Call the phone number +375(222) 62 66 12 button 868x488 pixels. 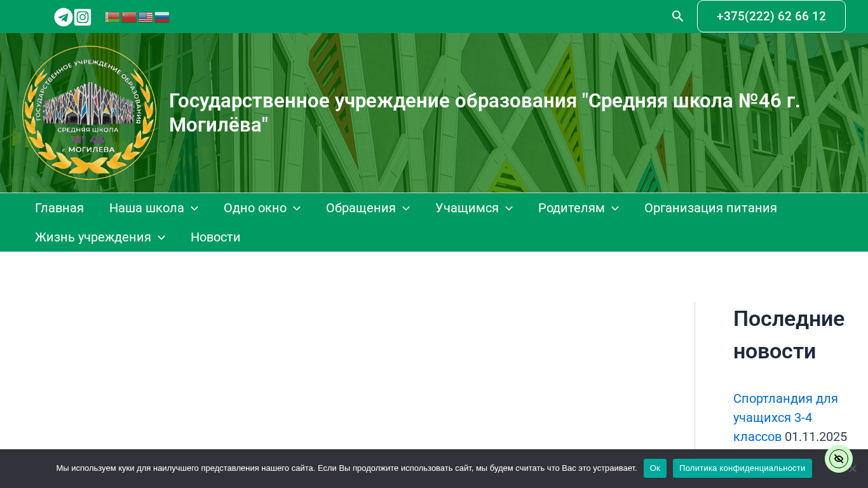point(771,17)
